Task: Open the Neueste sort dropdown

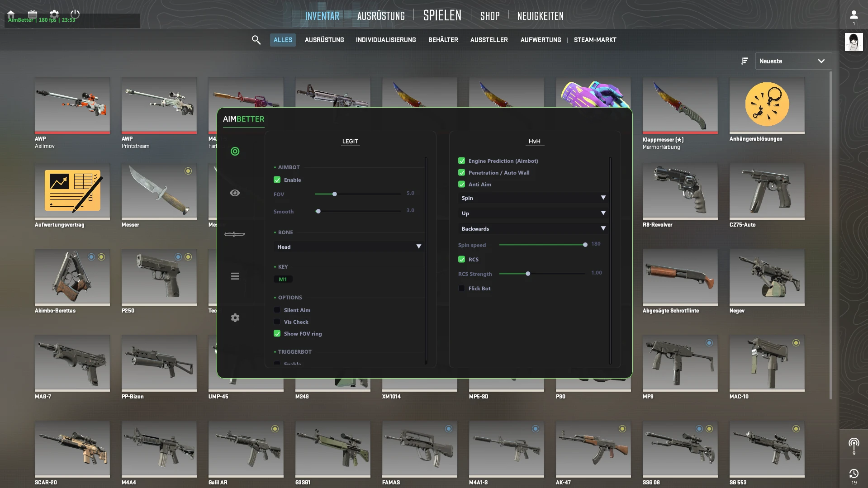Action: [793, 61]
